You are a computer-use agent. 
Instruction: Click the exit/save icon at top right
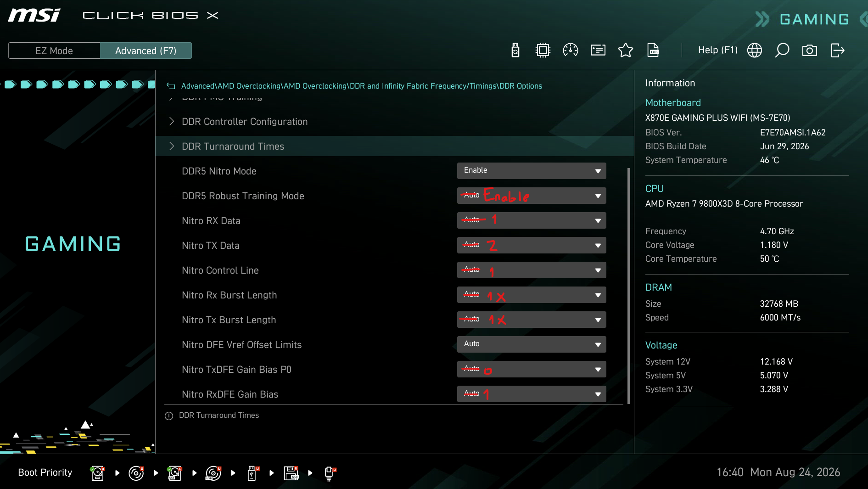[838, 50]
